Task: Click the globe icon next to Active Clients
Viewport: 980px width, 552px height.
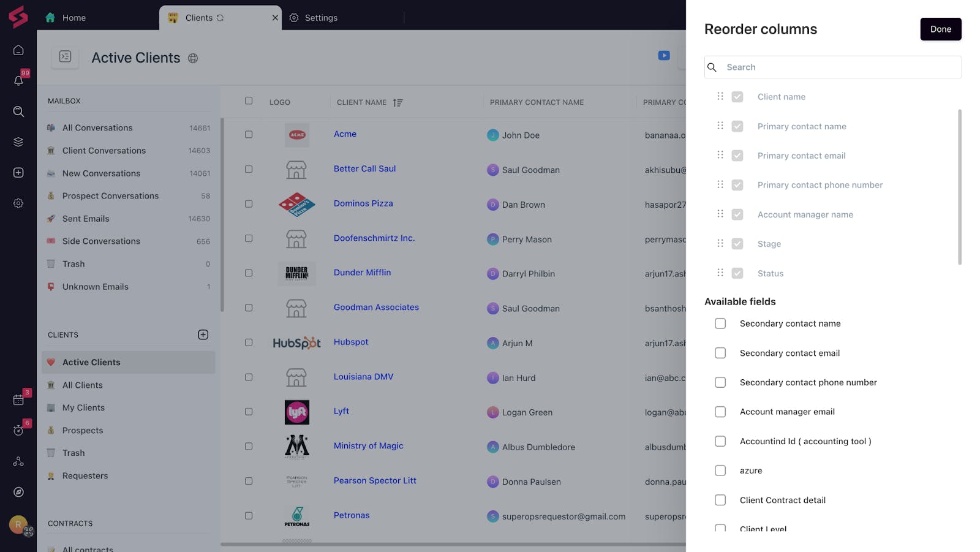Action: [193, 58]
